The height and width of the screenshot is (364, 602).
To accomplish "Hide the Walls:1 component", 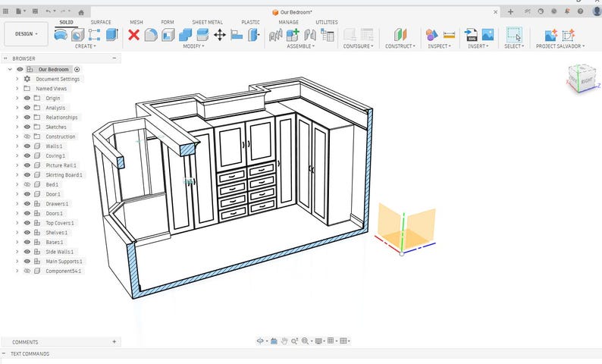I will 27,146.
